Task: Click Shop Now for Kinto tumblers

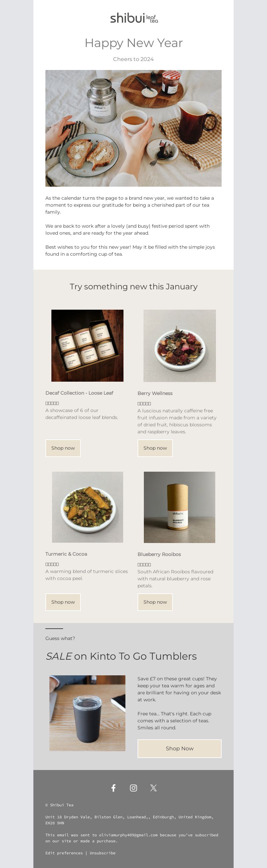Action: [180, 749]
